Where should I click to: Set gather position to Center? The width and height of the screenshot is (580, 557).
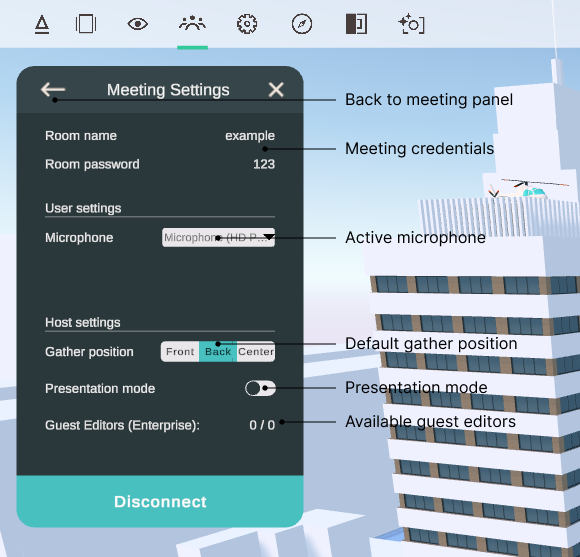pos(256,351)
